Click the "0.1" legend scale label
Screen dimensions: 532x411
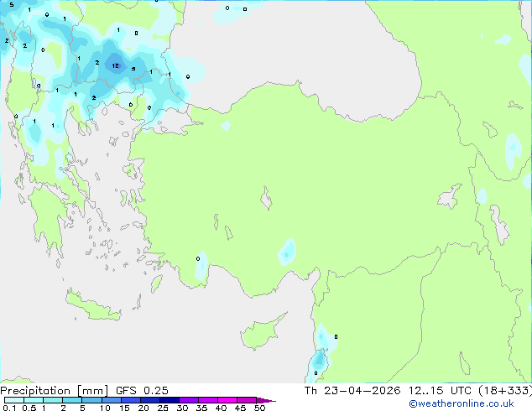coord(9,408)
